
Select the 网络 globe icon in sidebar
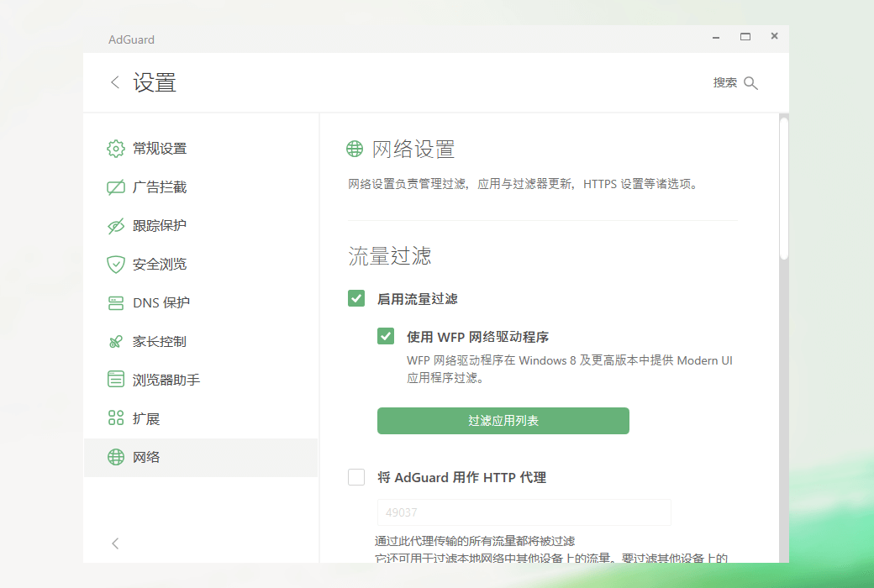tap(115, 458)
